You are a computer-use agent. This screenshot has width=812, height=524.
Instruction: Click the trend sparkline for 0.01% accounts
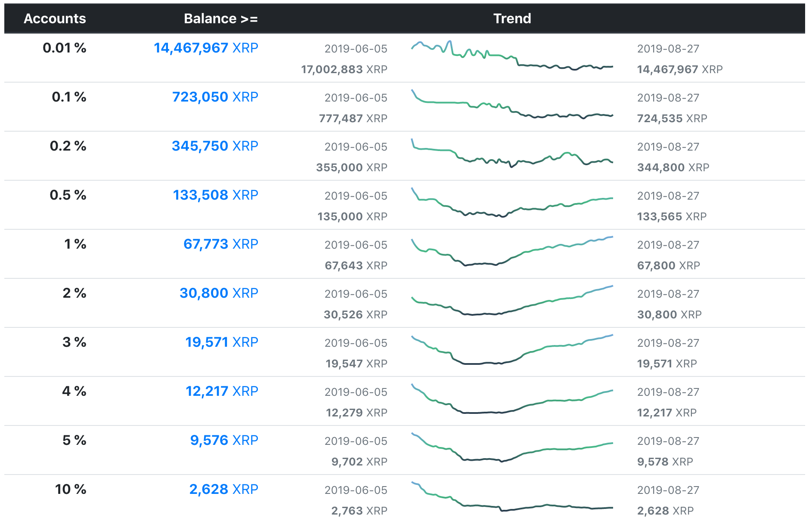(x=512, y=56)
